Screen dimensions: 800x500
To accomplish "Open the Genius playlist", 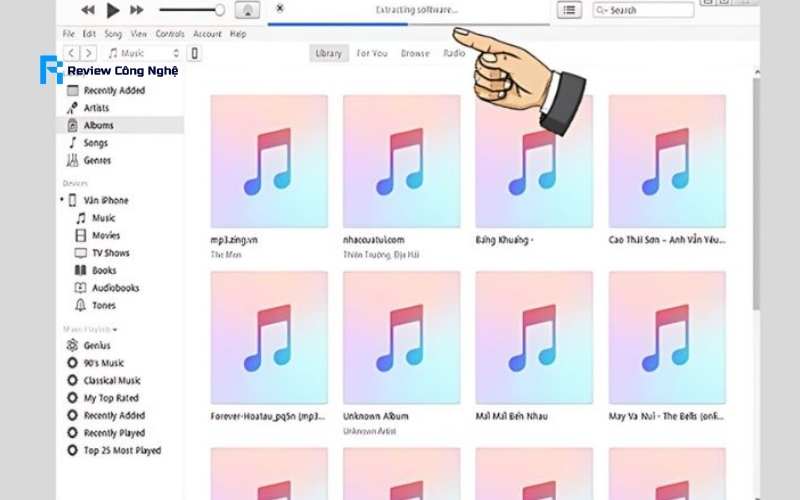I will click(96, 345).
